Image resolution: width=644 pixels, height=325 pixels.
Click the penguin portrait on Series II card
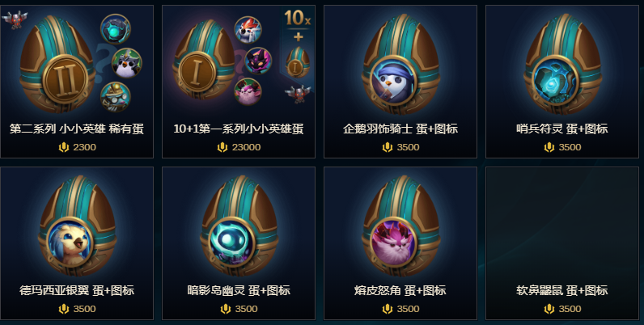coord(126,63)
